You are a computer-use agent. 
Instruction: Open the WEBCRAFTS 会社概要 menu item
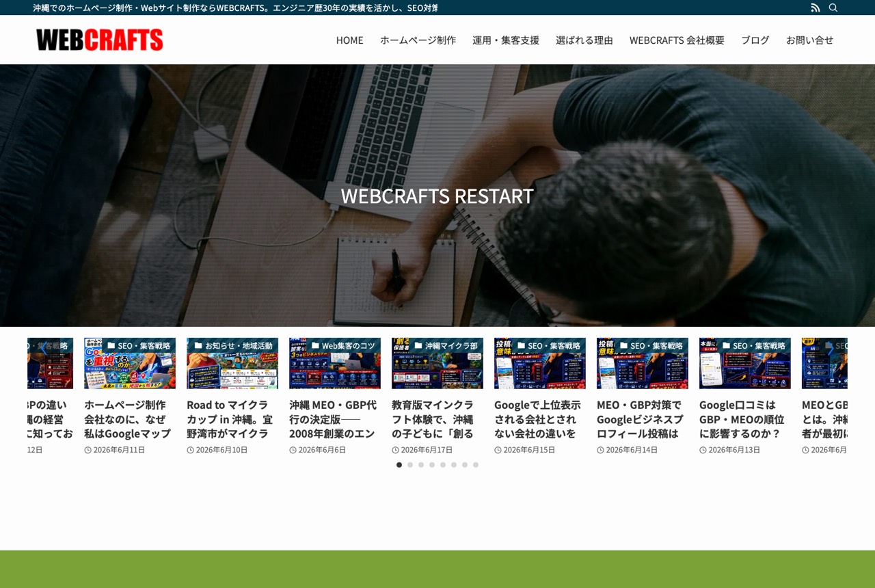(x=677, y=40)
